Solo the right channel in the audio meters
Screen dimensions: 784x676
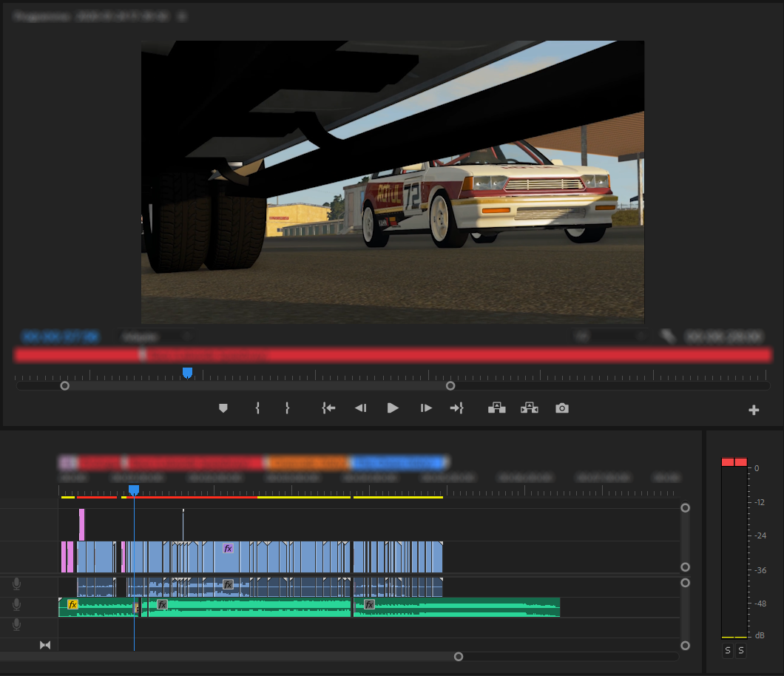[x=741, y=651]
